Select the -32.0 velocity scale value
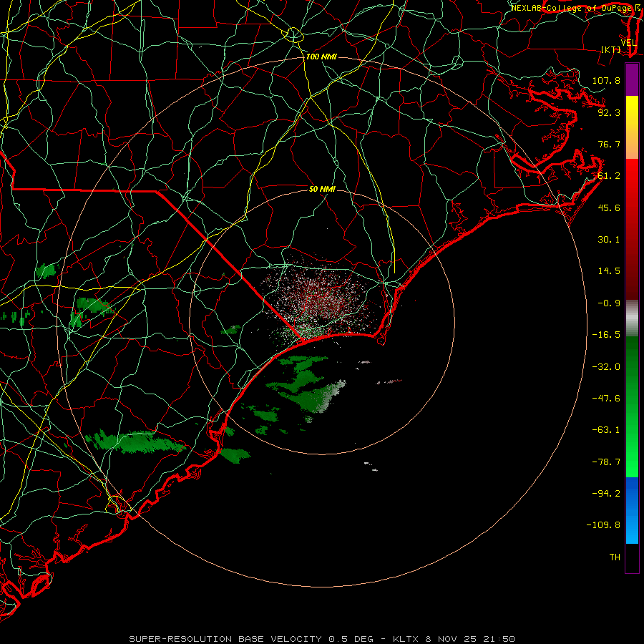 606,367
